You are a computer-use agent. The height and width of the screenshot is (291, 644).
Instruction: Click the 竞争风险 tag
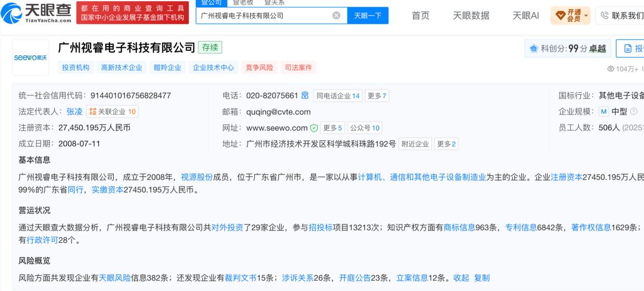click(259, 68)
